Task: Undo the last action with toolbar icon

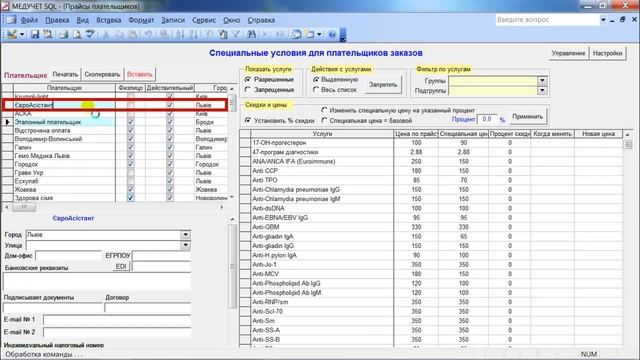Action: (148, 35)
